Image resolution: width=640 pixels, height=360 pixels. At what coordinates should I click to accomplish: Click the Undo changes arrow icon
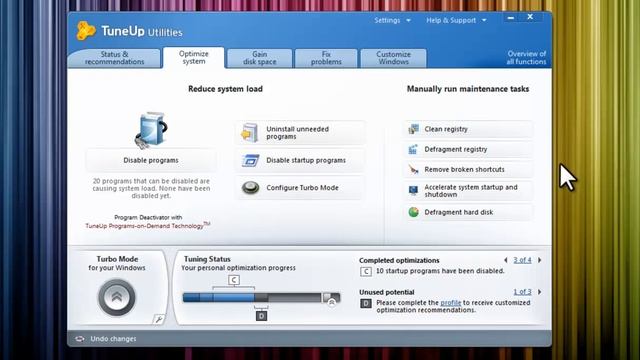[x=80, y=339]
